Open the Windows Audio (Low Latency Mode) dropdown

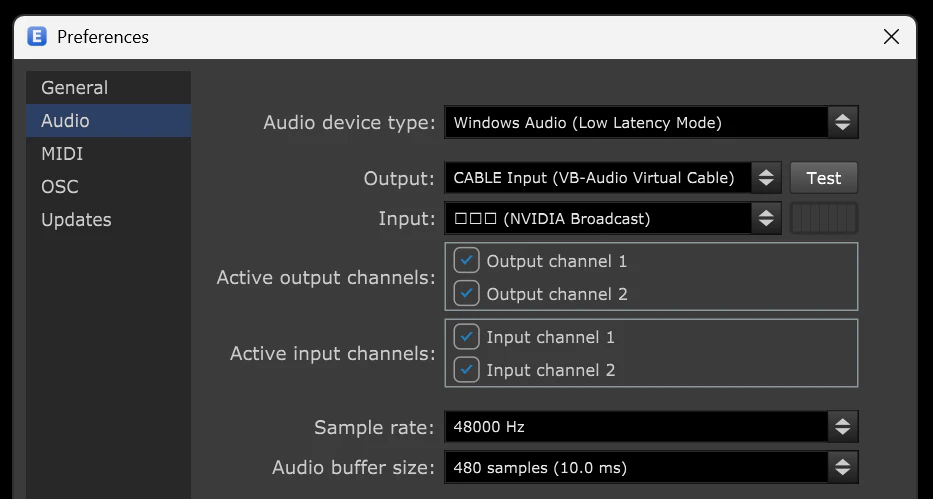(x=651, y=123)
